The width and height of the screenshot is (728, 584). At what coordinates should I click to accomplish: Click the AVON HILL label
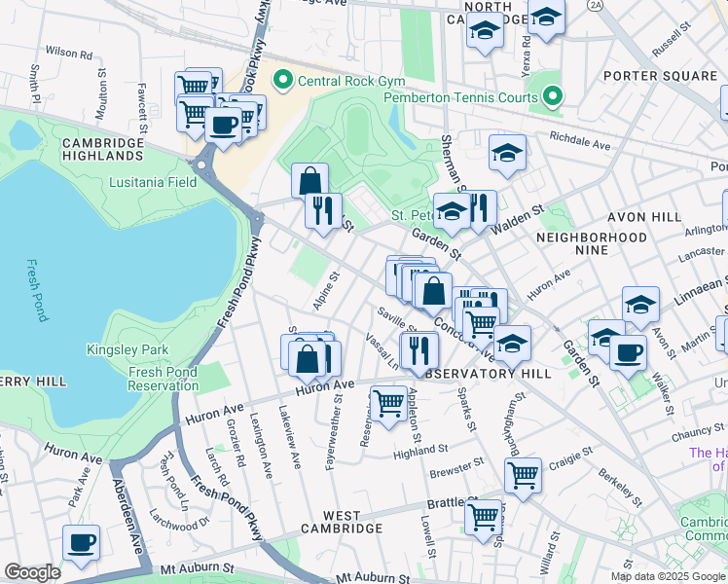point(644,217)
